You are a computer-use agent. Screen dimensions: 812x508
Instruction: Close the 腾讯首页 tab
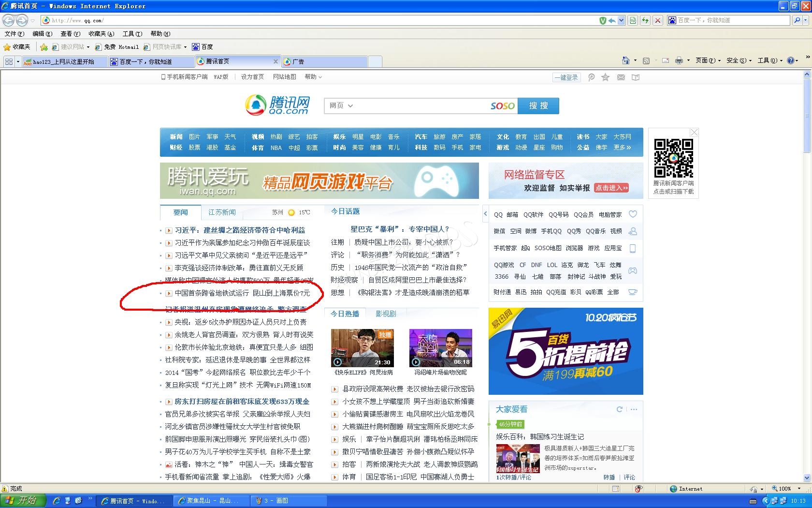(x=275, y=61)
